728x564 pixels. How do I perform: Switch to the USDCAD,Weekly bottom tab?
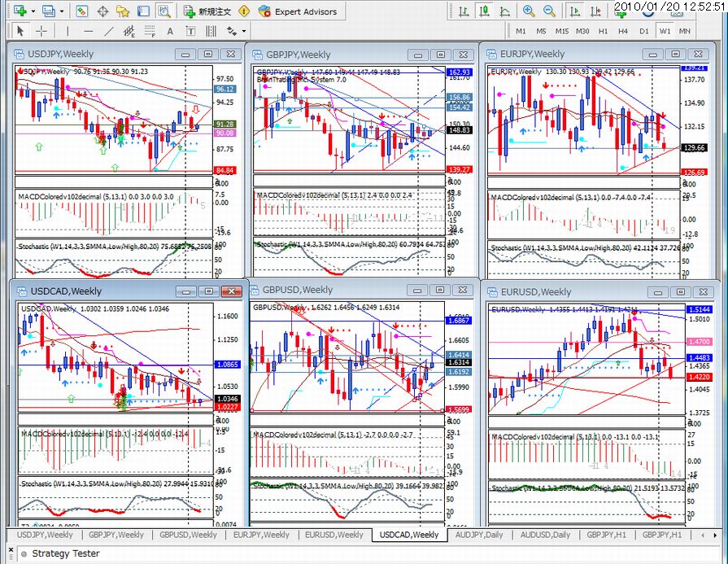[x=409, y=535]
